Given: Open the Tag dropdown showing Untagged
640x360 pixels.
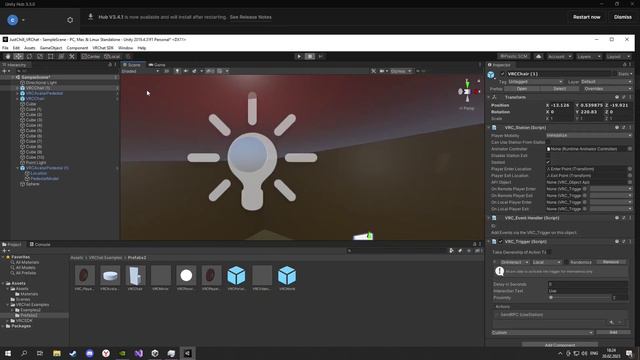Looking at the screenshot, I should coord(536,82).
